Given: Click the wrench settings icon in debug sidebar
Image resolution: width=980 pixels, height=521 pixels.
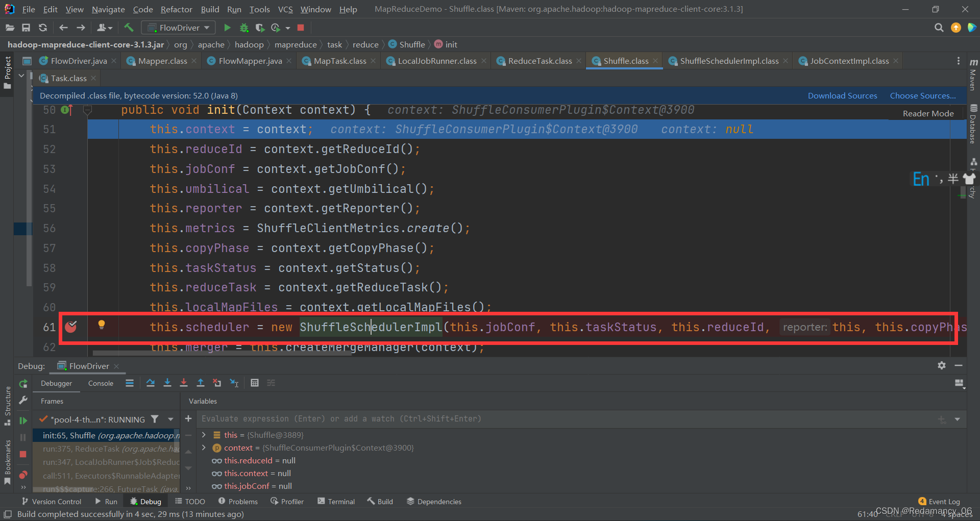Looking at the screenshot, I should pyautogui.click(x=23, y=401).
